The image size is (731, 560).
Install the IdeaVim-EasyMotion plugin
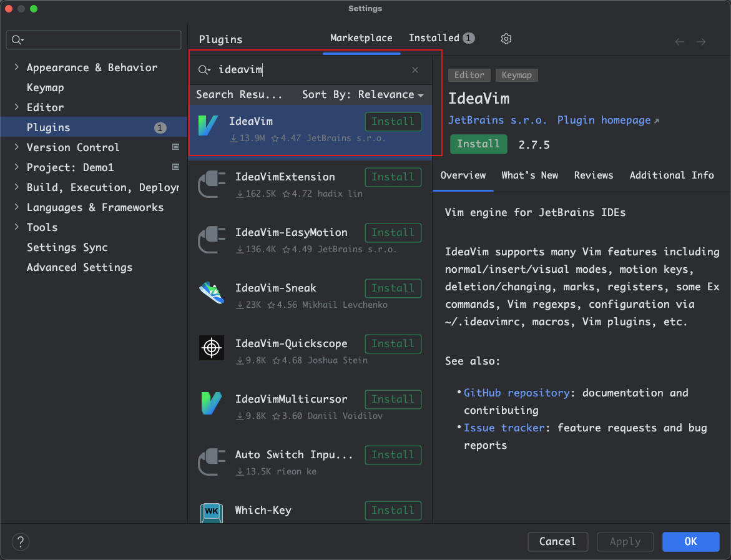point(393,233)
